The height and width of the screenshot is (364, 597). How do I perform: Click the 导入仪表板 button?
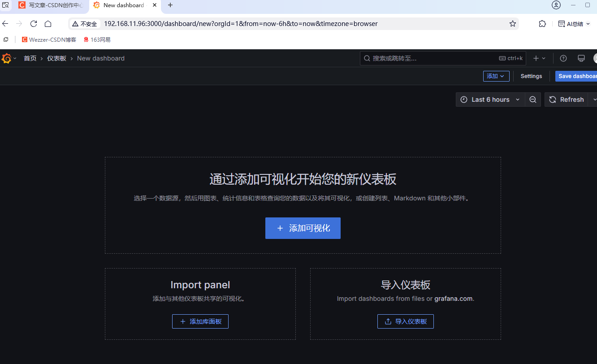point(406,321)
